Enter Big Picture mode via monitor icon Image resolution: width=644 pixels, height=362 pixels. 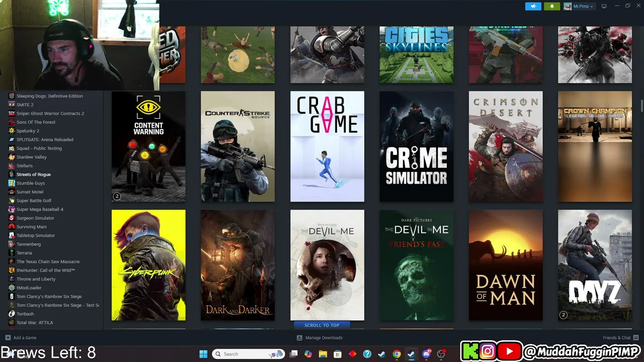point(604,6)
